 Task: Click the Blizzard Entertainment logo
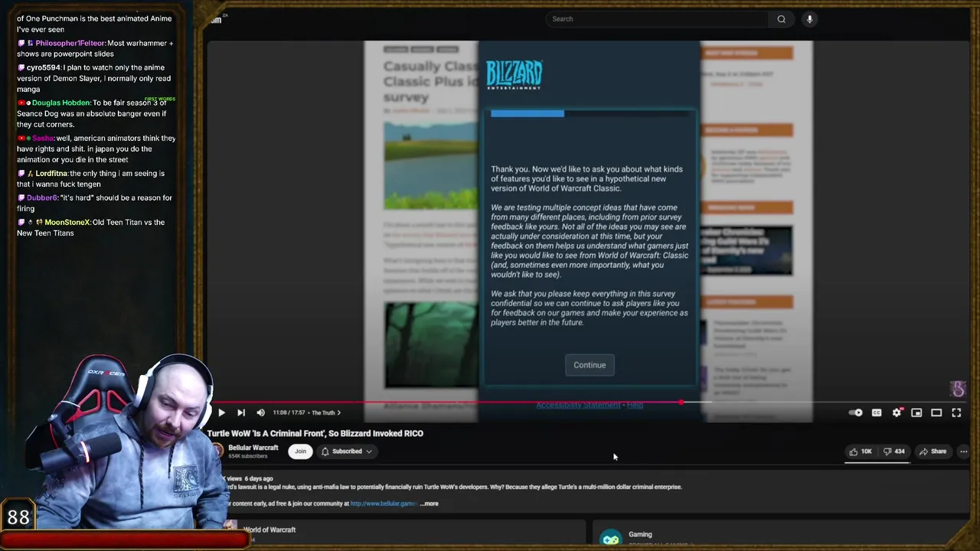tap(514, 74)
